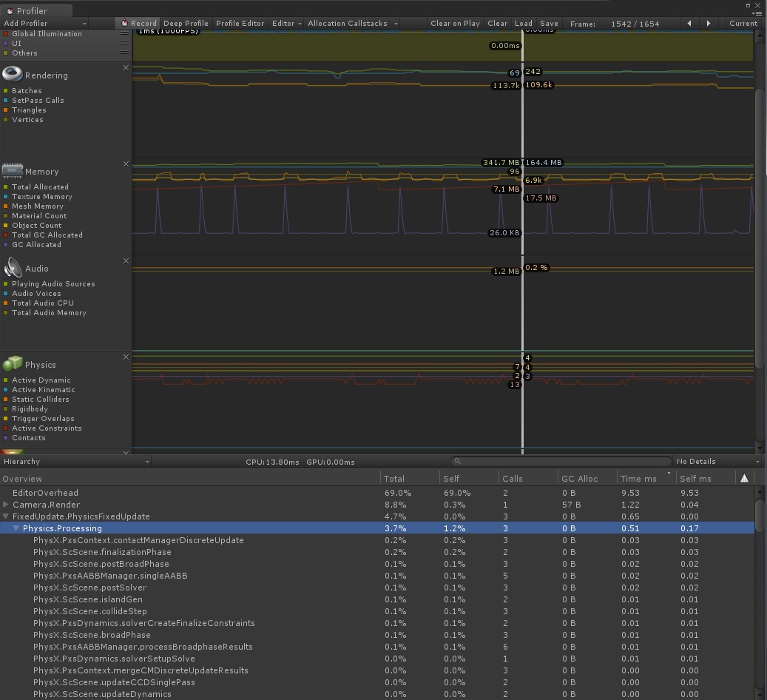Click the Physics profiler icon
Image resolution: width=767 pixels, height=700 pixels.
pos(13,363)
